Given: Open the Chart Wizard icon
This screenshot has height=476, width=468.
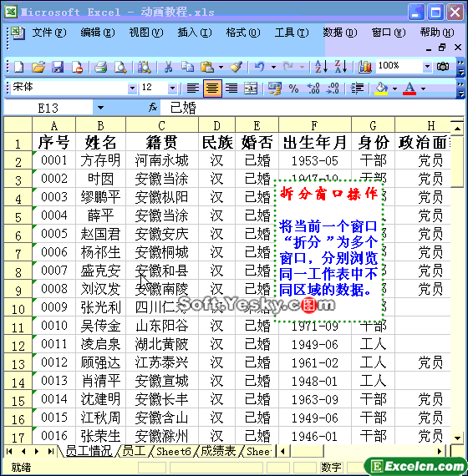Looking at the screenshot, I should pyautogui.click(x=364, y=67).
